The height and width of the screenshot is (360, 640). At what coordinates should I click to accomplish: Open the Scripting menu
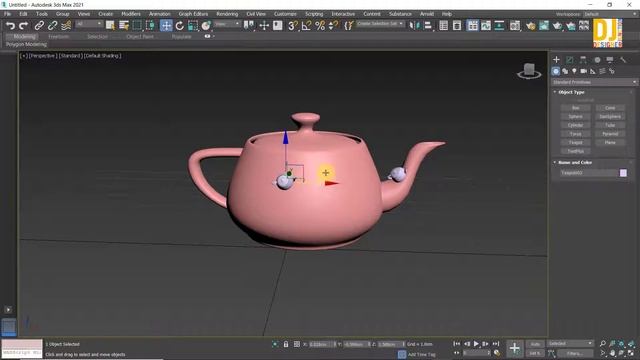click(314, 14)
